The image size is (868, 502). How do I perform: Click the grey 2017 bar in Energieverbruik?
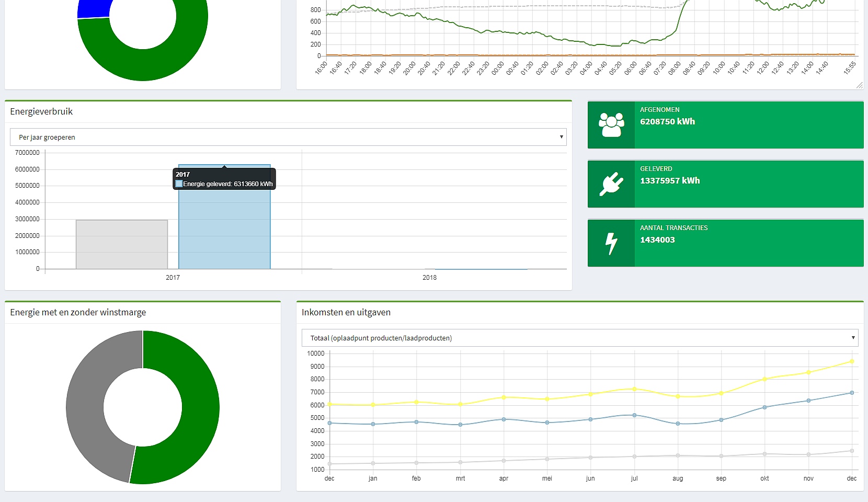(x=122, y=244)
